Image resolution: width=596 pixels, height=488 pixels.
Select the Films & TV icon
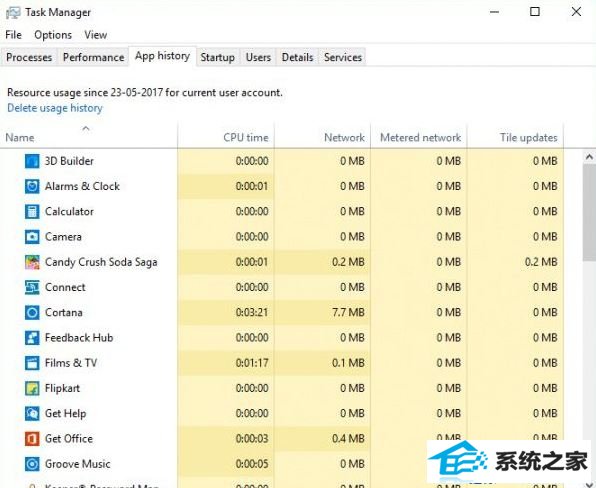[32, 363]
